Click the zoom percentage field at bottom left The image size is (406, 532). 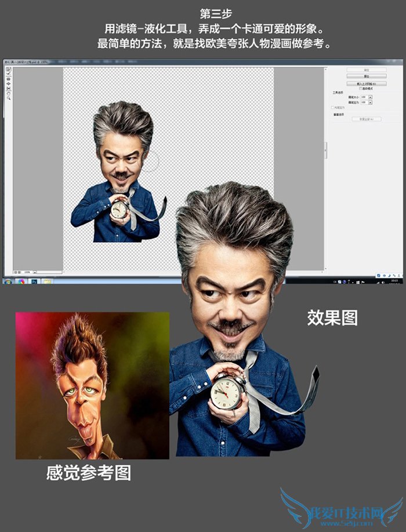point(27,272)
